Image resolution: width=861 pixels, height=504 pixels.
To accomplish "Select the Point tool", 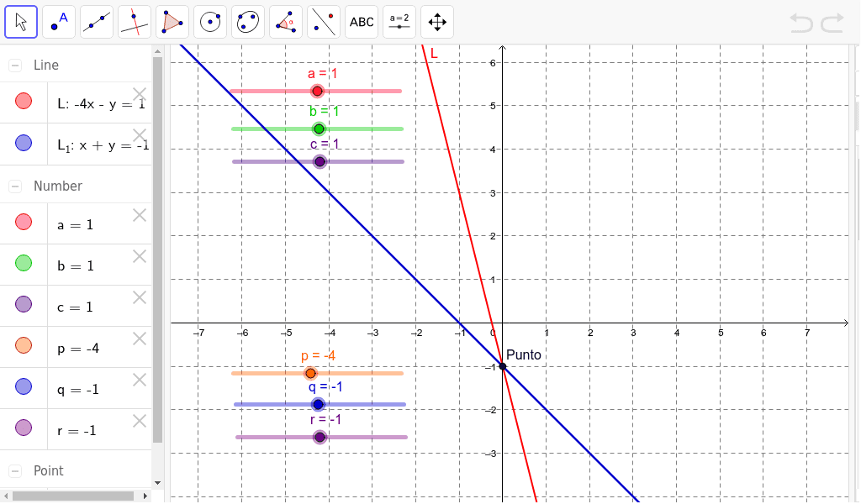I will tap(59, 22).
